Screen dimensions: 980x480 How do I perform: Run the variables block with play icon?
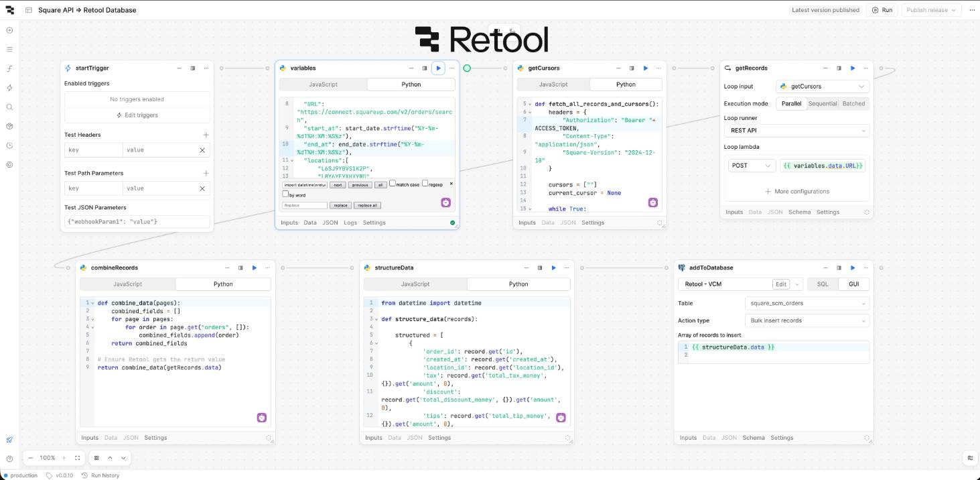[438, 68]
